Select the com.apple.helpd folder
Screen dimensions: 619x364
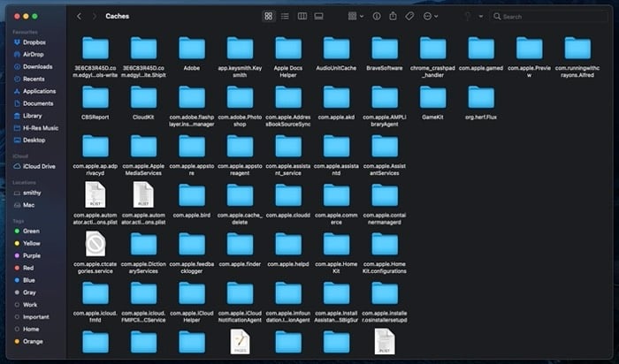tap(288, 244)
